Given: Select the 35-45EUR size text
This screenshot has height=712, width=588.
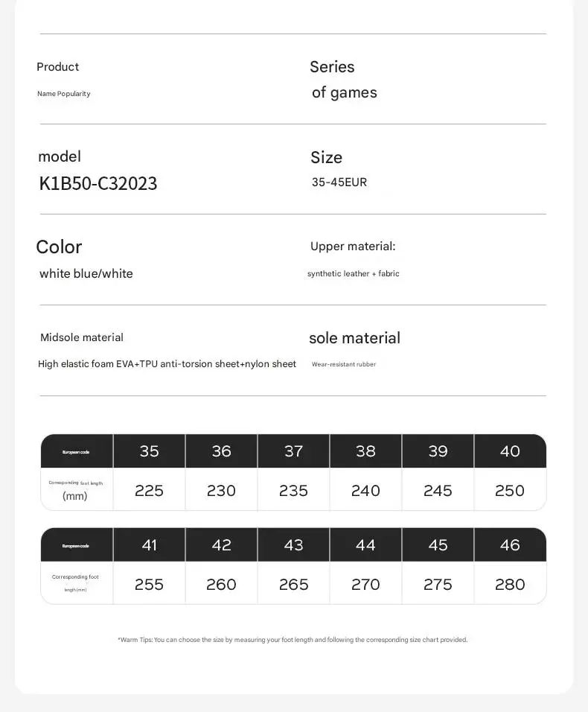Looking at the screenshot, I should tap(339, 182).
